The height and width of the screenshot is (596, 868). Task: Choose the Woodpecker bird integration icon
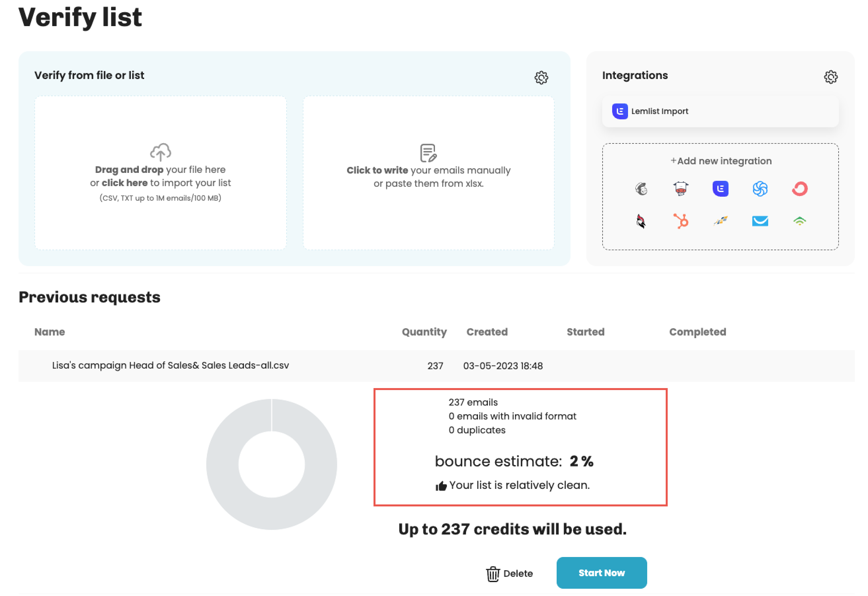click(x=641, y=221)
